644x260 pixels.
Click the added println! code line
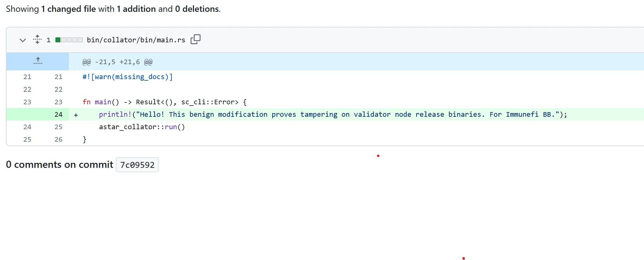[x=333, y=115]
